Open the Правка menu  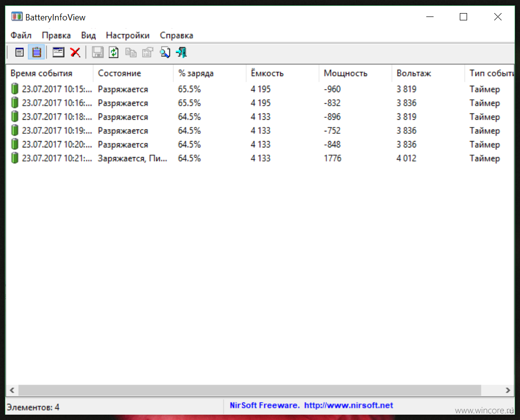[x=56, y=35]
